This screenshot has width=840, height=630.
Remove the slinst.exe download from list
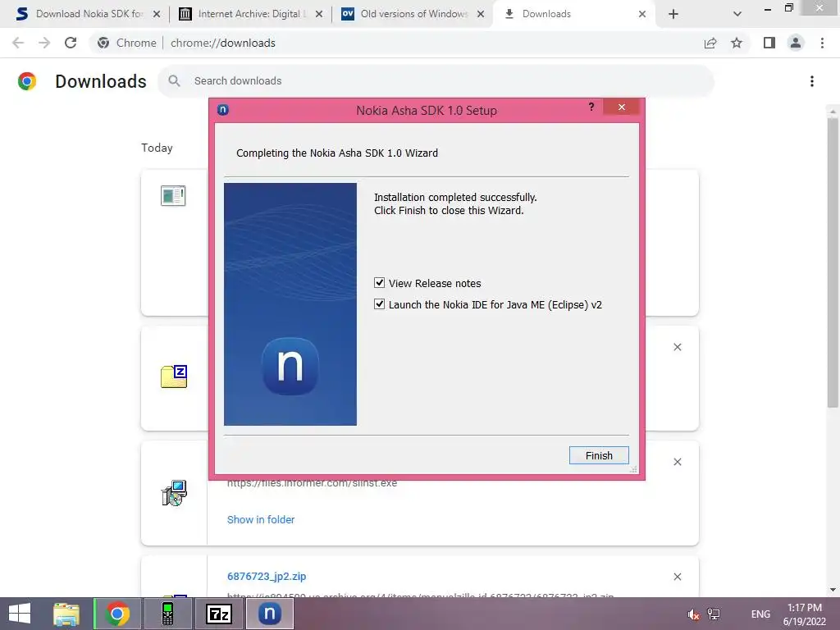(678, 462)
